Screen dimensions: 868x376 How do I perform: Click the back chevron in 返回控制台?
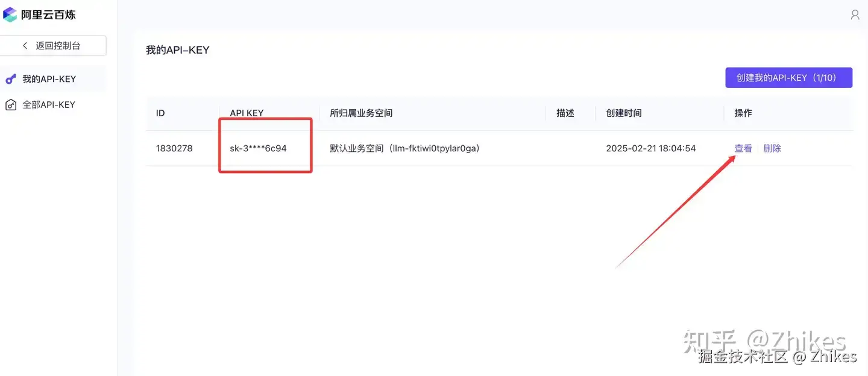click(x=25, y=46)
